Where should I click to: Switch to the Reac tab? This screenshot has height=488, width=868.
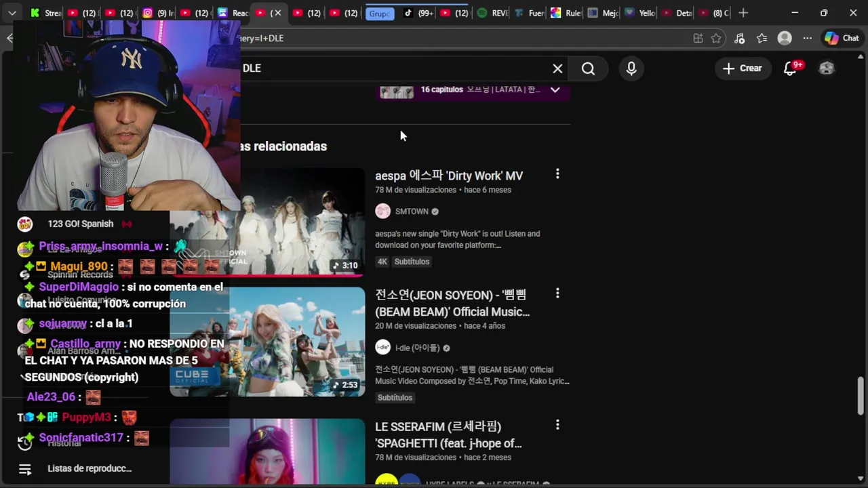tap(232, 13)
